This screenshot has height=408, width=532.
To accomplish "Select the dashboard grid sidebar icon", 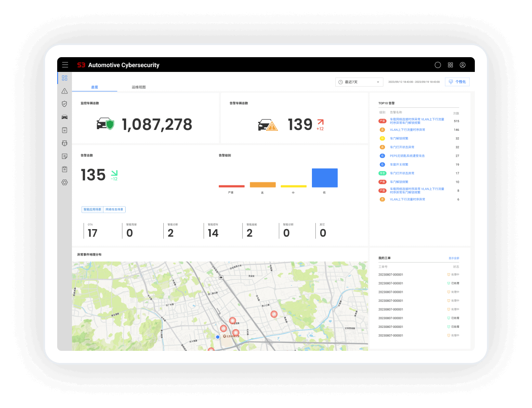I will (x=65, y=78).
